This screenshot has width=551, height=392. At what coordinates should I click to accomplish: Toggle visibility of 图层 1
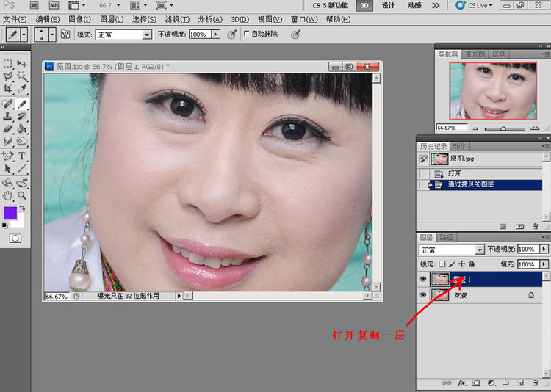tap(423, 279)
